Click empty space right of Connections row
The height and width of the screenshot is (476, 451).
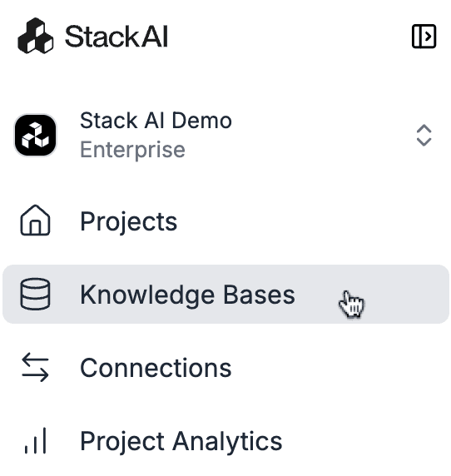coord(340,368)
